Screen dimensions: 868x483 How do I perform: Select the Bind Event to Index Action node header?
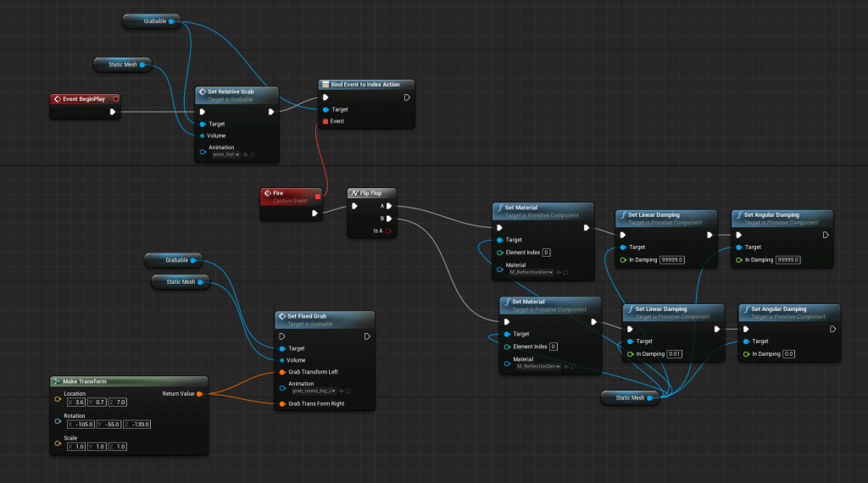(x=365, y=85)
